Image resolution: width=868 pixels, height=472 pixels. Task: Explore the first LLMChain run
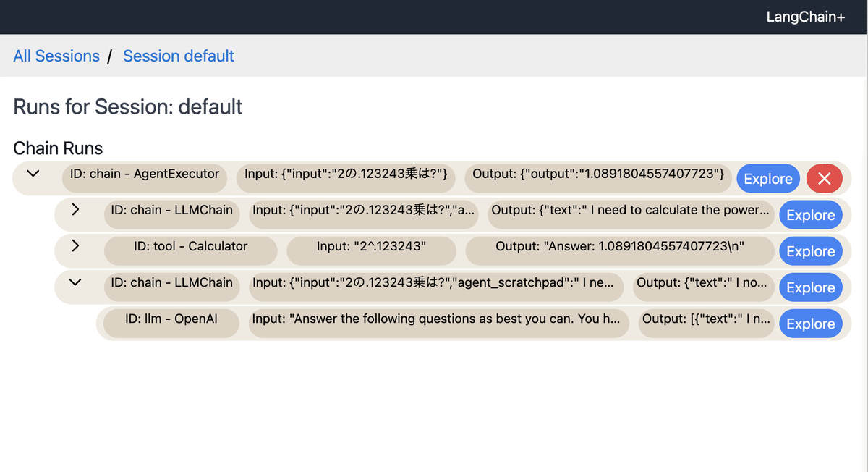(811, 215)
